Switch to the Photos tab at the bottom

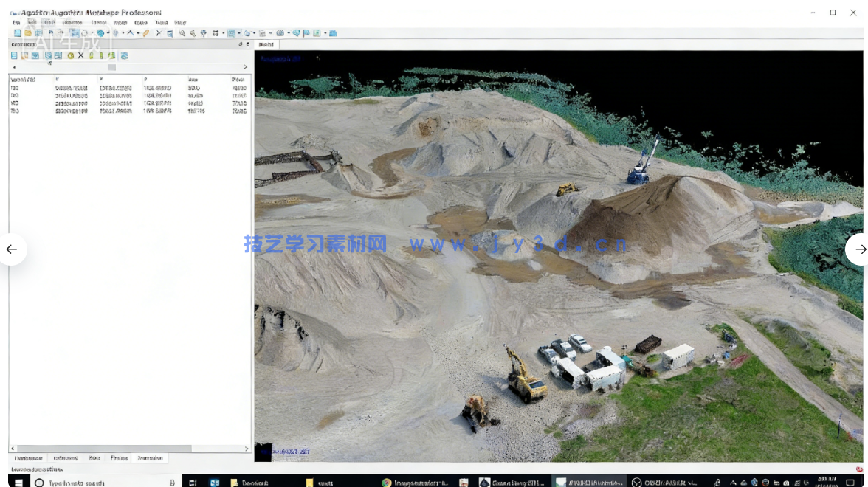pyautogui.click(x=118, y=458)
